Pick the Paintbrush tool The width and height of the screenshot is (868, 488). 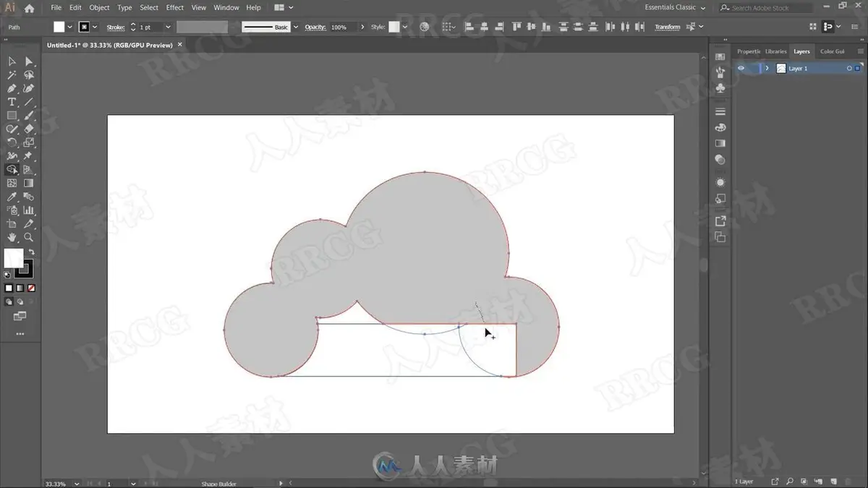pyautogui.click(x=29, y=116)
